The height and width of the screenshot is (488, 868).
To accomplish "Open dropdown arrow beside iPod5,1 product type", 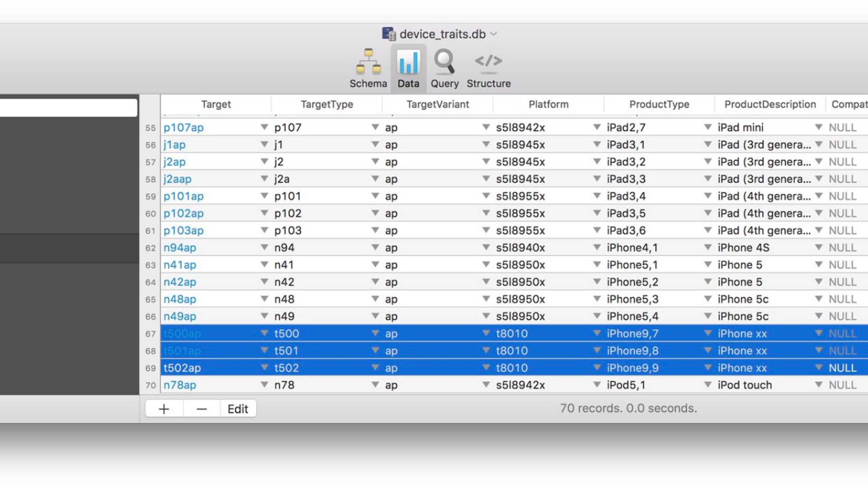I will coord(708,385).
